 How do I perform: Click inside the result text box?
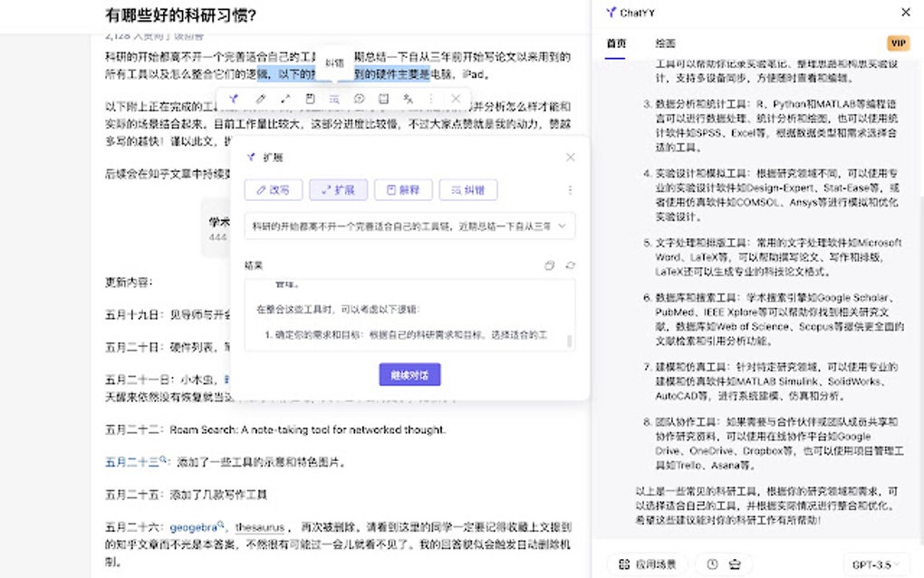[409, 315]
